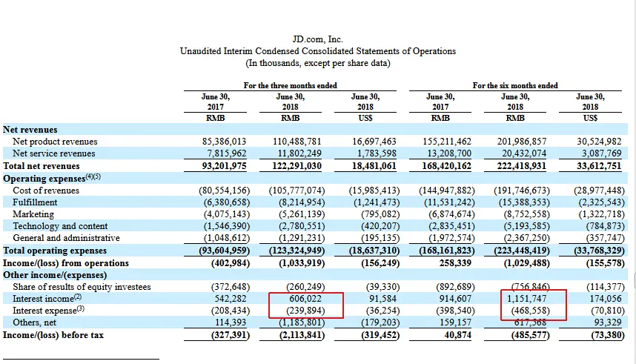Click the "For the three months ended" header
This screenshot has width=636, height=364.
click(290, 85)
